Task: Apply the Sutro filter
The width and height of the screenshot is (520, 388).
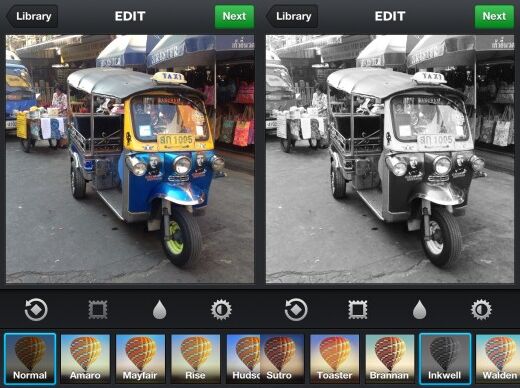Action: point(282,358)
